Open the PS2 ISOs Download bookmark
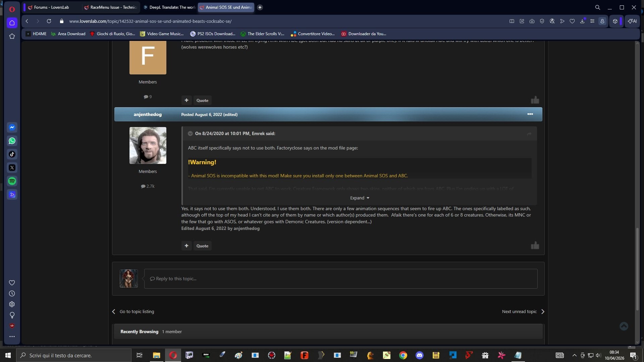 tap(213, 34)
